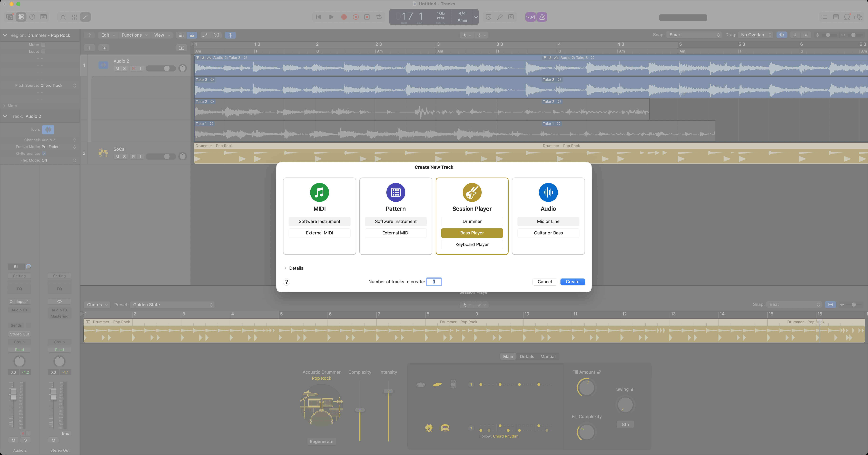This screenshot has height=455, width=868.
Task: Enable the 1234 count-in icon
Action: (530, 17)
